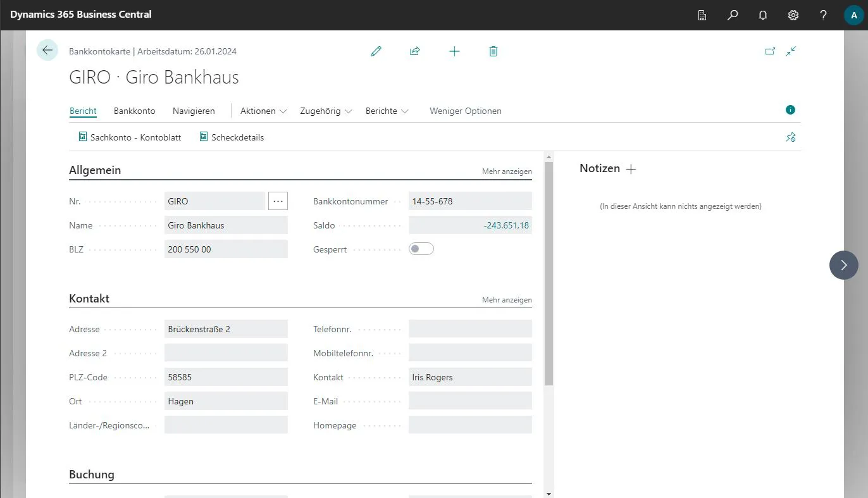Click Mehr anzeigen in Allgemein section
868x498 pixels.
click(x=507, y=171)
